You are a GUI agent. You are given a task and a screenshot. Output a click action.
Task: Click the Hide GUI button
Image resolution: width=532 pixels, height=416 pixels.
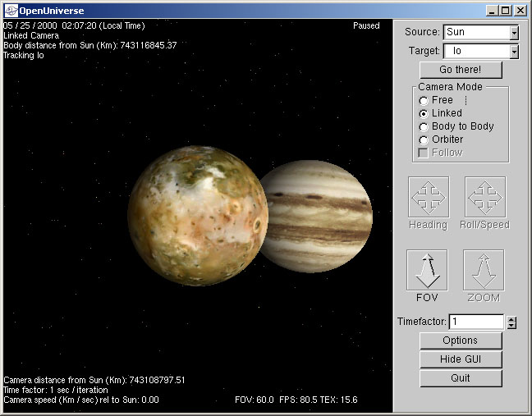tap(461, 359)
